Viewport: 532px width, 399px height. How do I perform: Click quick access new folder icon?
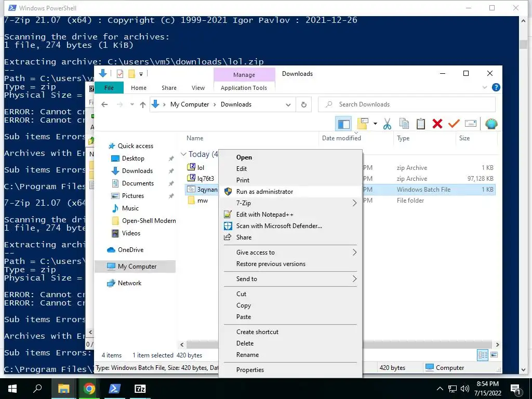(131, 74)
